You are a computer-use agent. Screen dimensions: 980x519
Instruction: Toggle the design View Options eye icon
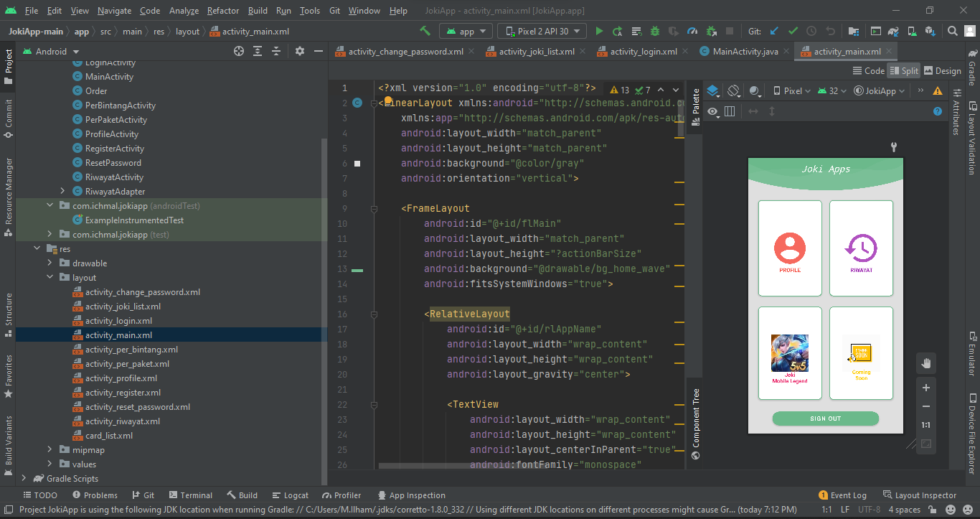713,111
